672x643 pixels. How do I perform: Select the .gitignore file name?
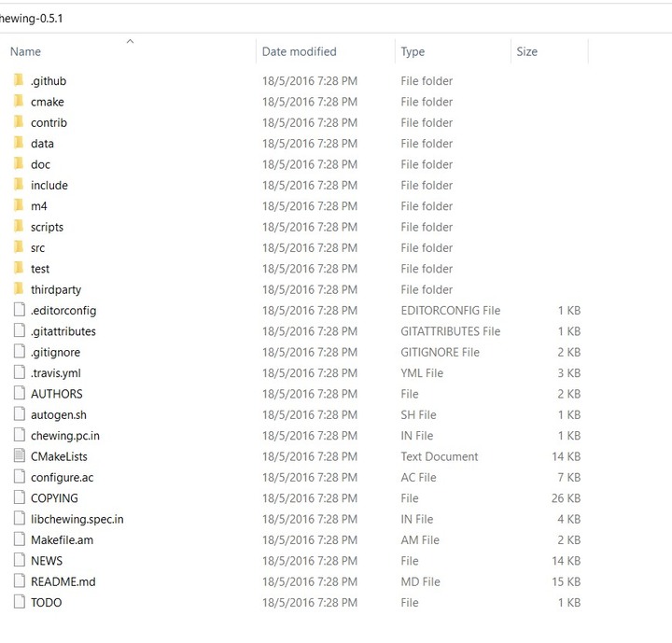pos(55,353)
